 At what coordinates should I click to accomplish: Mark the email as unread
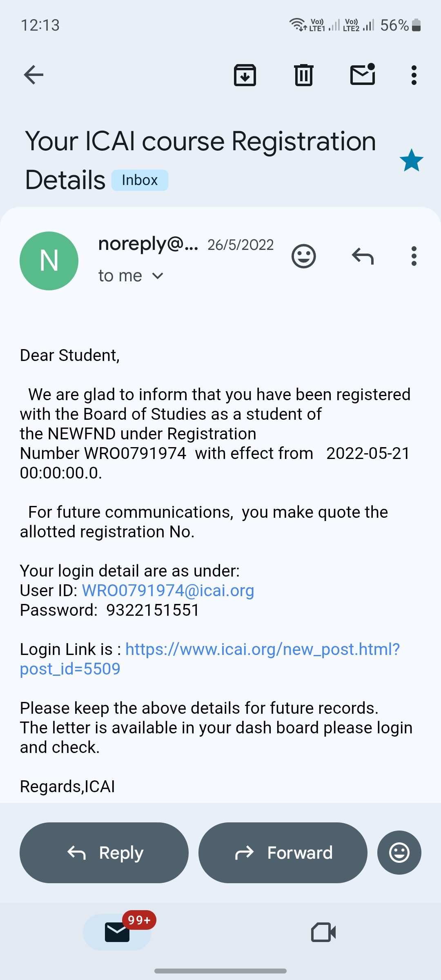click(363, 75)
